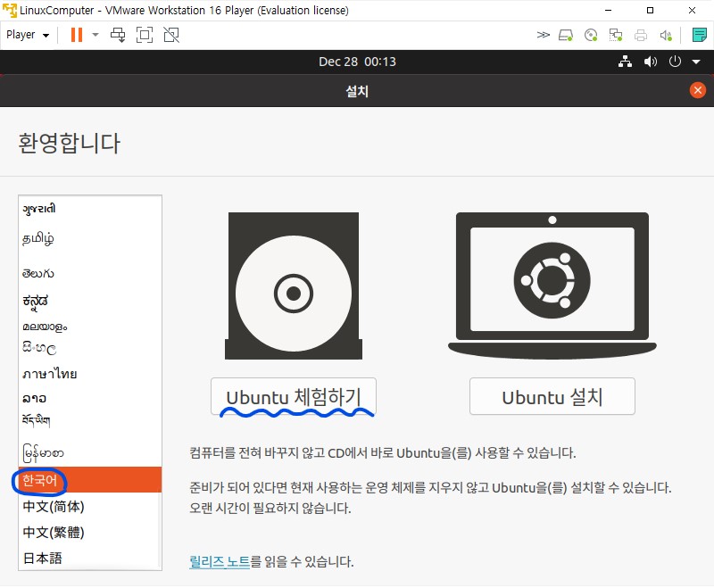Enter full screen mode
The height and width of the screenshot is (588, 714).
pos(145,35)
